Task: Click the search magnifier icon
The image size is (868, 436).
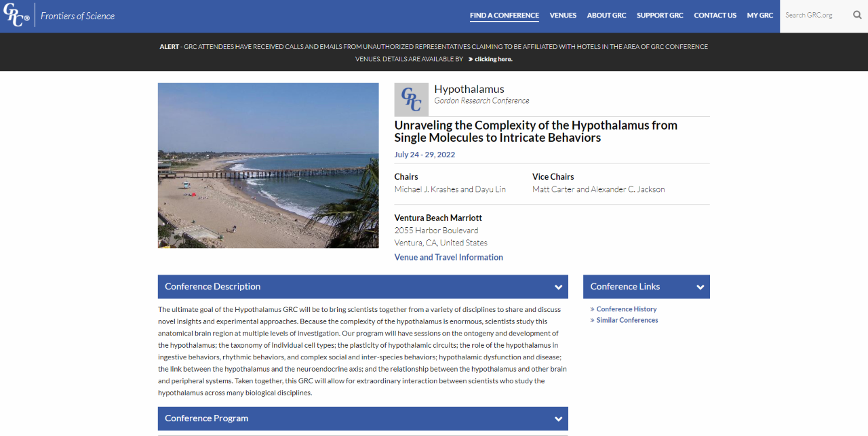Action: 857,15
